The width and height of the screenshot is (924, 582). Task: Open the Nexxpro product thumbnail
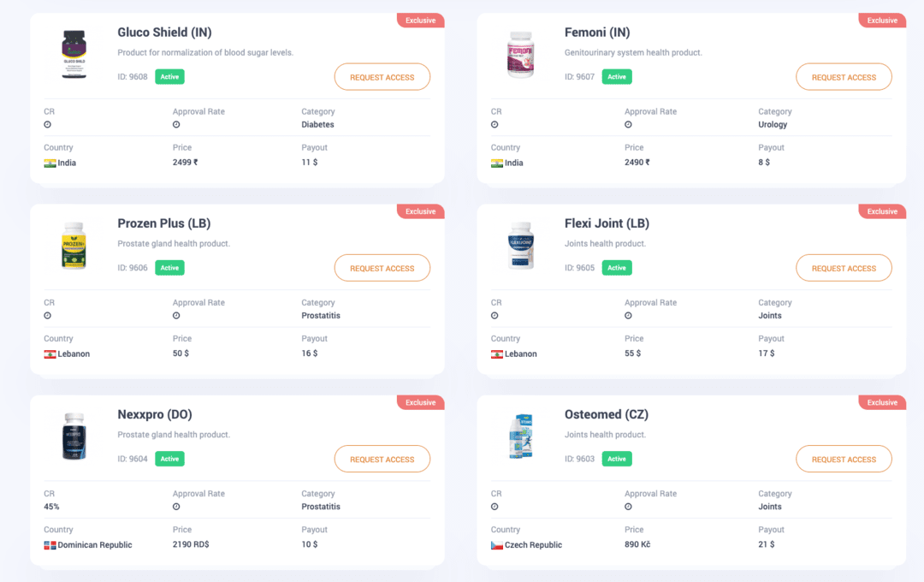click(x=74, y=436)
